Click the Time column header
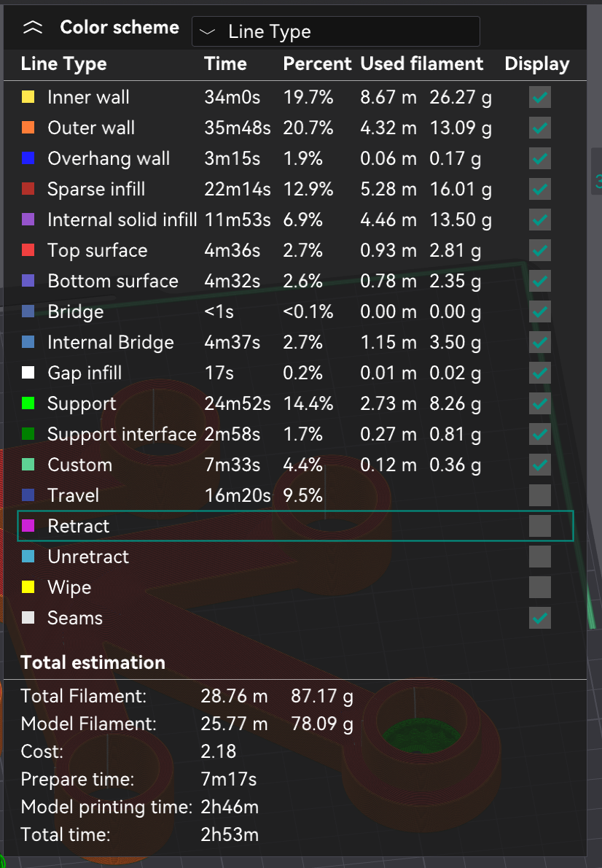 (224, 63)
